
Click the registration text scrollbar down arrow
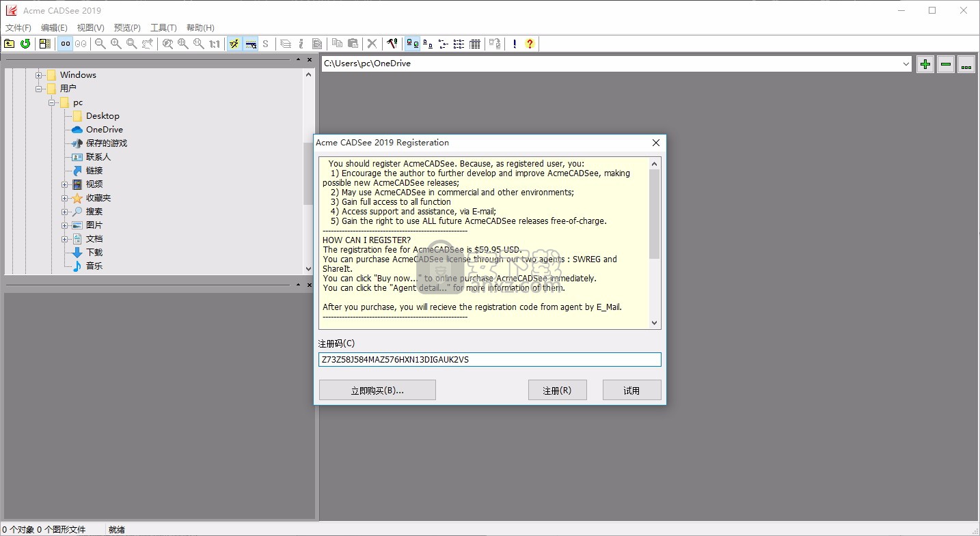tap(655, 323)
